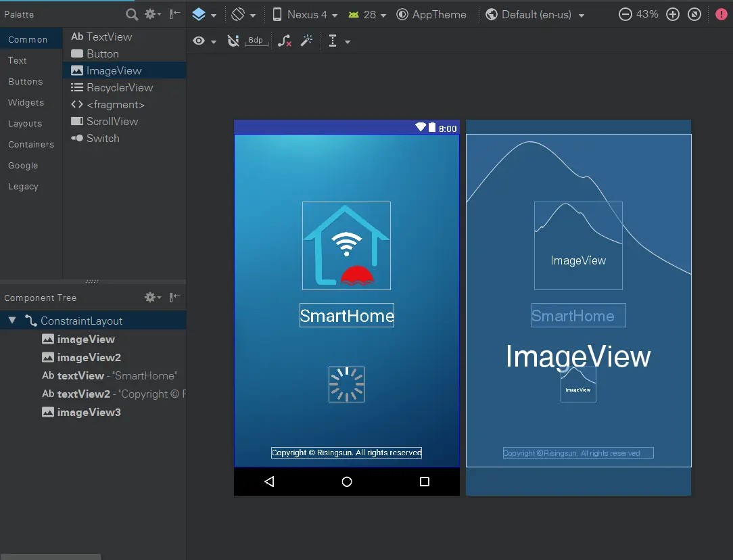Pick Switch from the palette
733x560 pixels.
coord(124,139)
